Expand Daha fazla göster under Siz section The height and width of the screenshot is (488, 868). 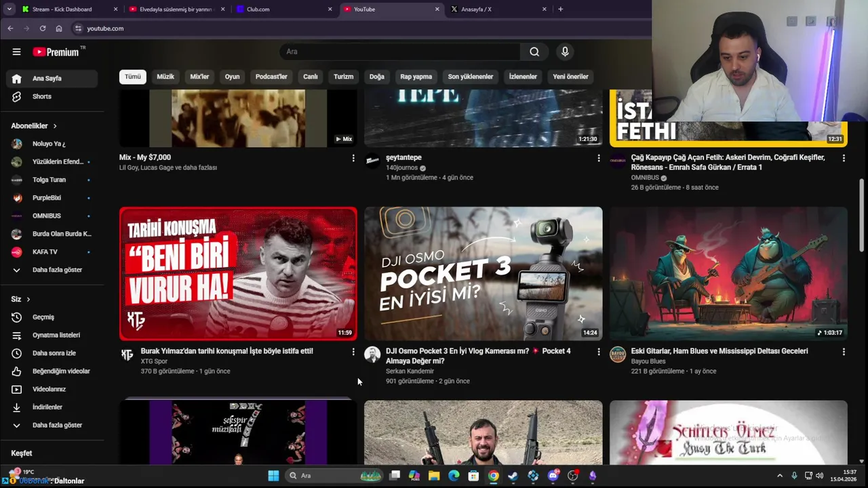(52, 426)
